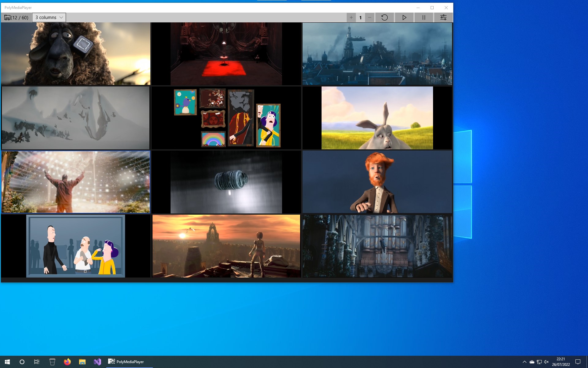Close the PolyMediaPlayer window
Viewport: 588px width, 368px height.
(446, 8)
